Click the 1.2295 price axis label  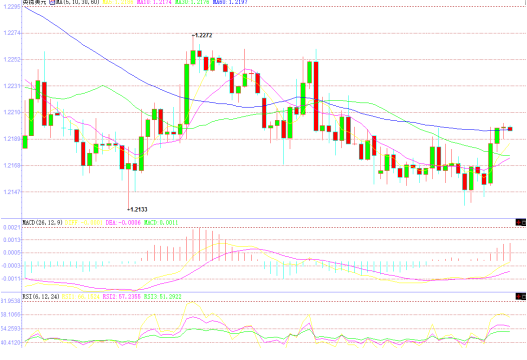[x=12, y=6]
